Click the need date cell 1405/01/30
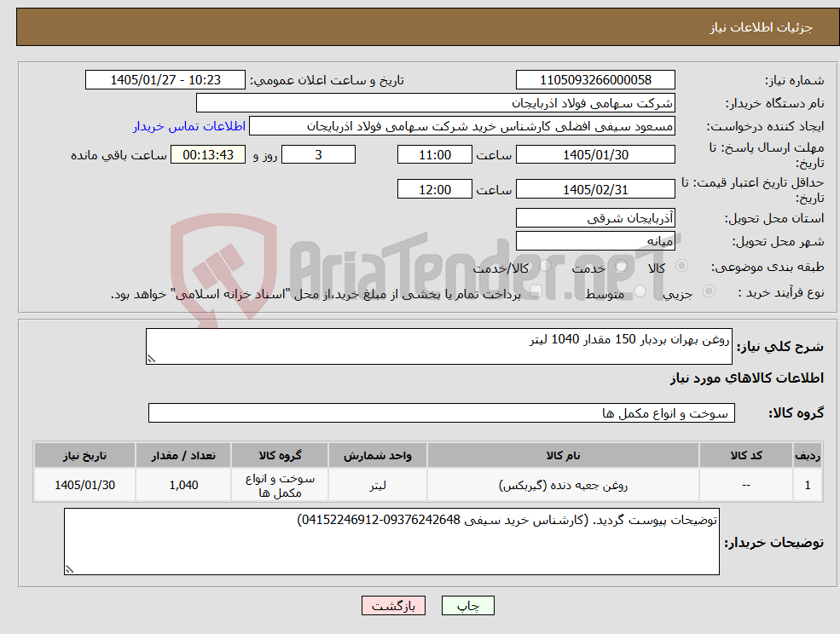 [84, 485]
